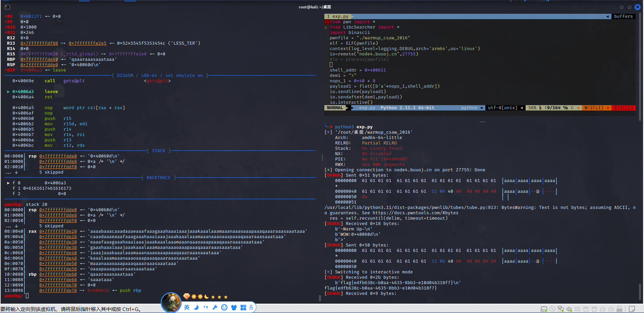This screenshot has height=313, width=644.
Task: Click the stack address 0x7fffffffde78 at offset 13:0098
Action: point(58,290)
